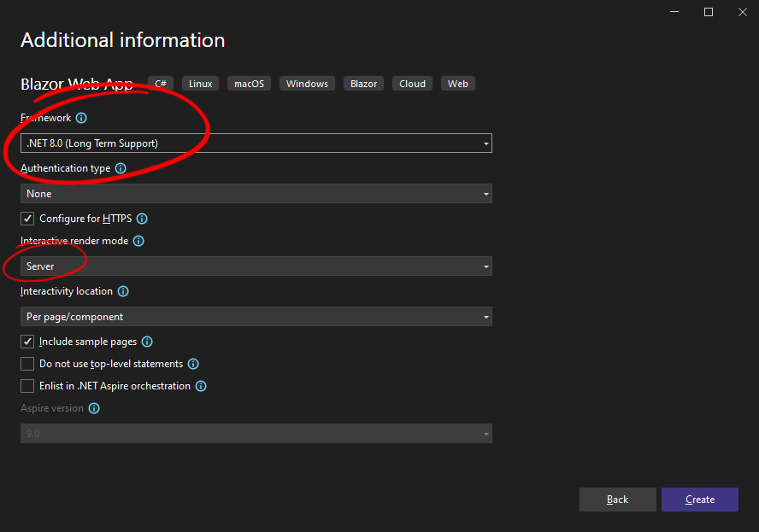Viewport: 759px width, 532px height.
Task: Click Interactive render mode info icon
Action: point(138,241)
